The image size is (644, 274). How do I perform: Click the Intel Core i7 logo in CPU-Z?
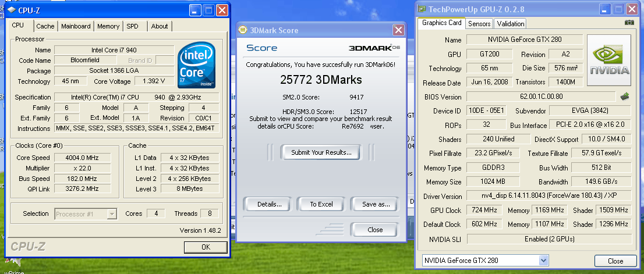tap(196, 65)
